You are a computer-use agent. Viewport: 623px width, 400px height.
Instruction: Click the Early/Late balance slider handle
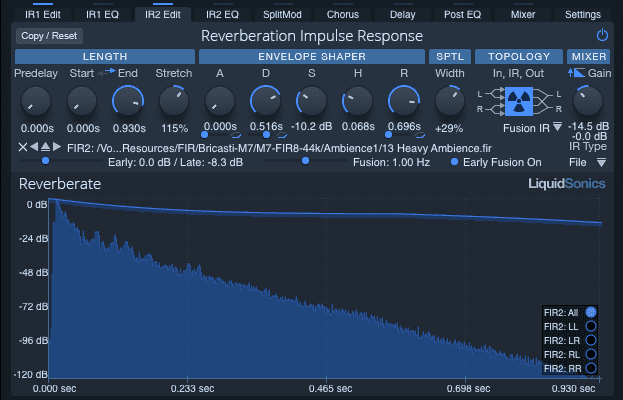(45, 160)
